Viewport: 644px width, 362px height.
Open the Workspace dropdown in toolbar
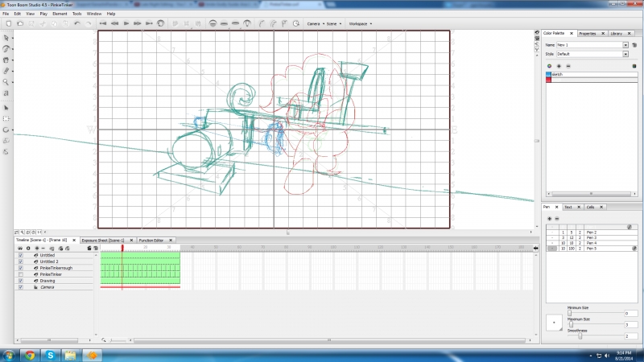pos(359,23)
